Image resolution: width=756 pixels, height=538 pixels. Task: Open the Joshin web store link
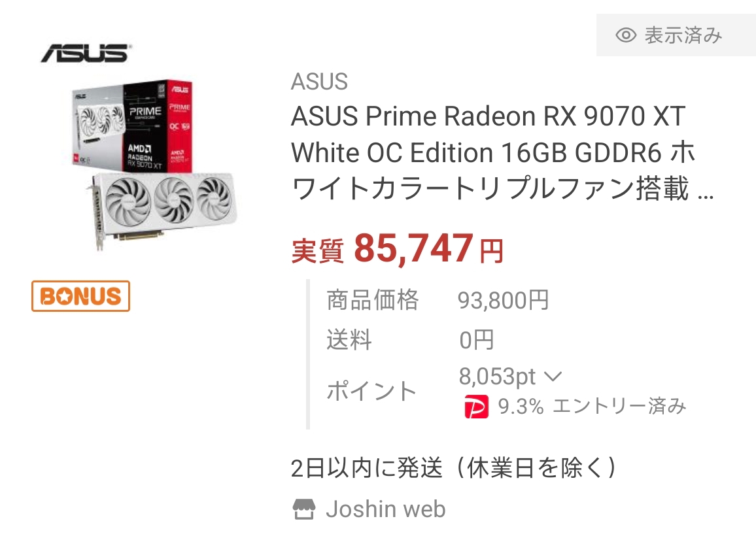(385, 509)
